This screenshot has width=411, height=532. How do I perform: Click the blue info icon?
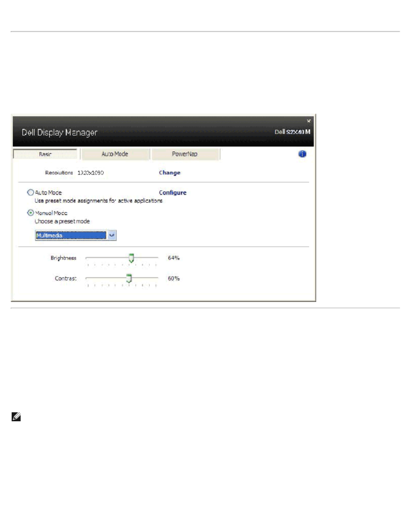[x=302, y=154]
